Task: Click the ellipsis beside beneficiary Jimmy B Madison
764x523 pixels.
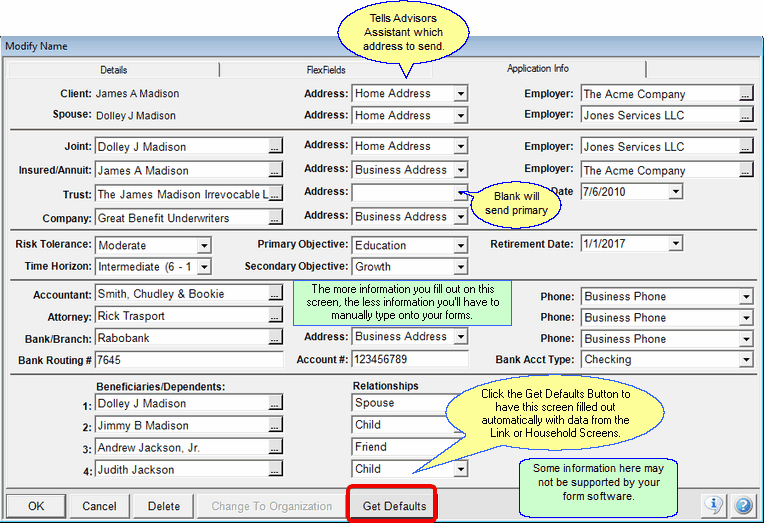Action: (x=275, y=426)
